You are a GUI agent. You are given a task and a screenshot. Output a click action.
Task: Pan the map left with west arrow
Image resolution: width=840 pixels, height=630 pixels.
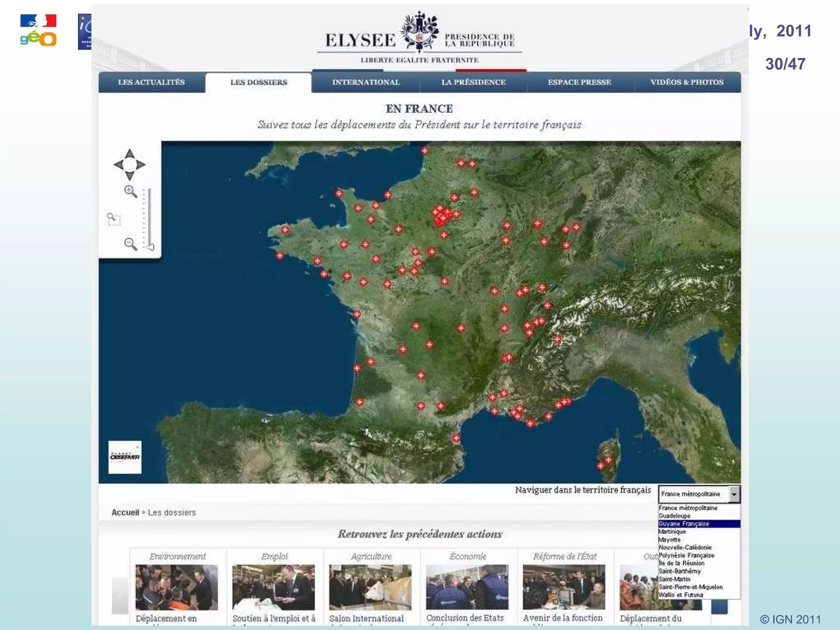click(119, 165)
